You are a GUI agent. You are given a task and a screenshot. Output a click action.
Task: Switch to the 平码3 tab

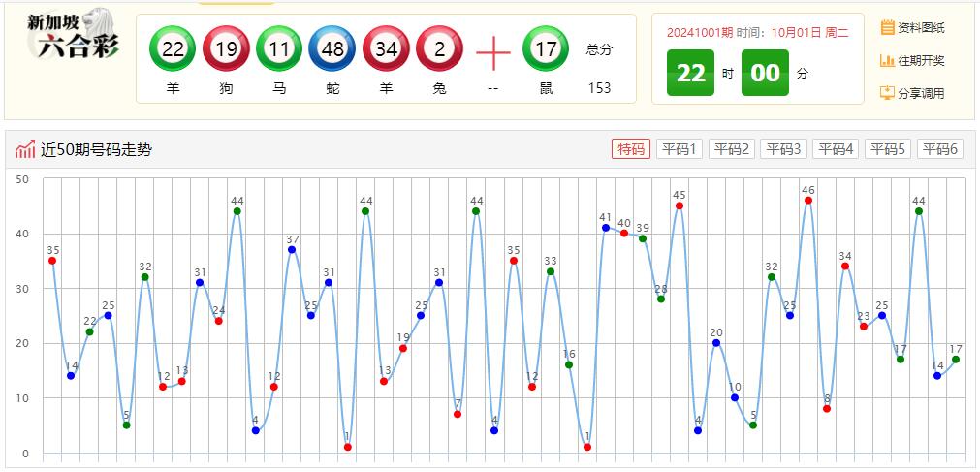783,148
